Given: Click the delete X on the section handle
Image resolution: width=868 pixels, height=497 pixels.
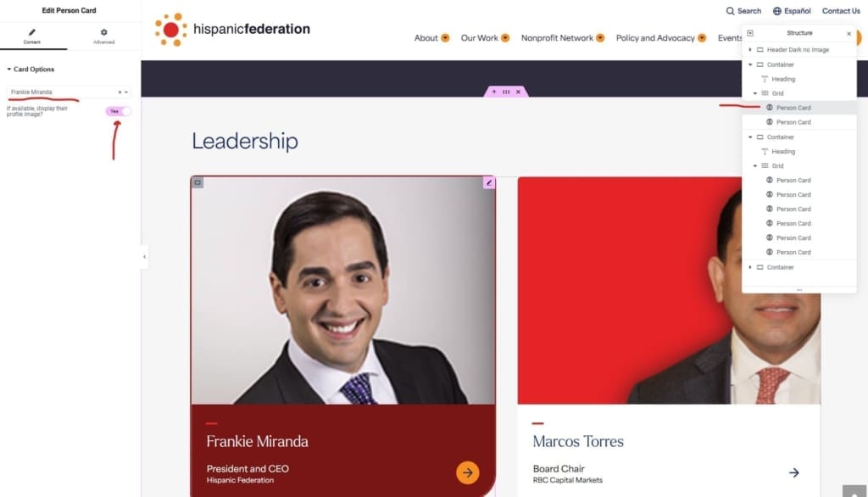Looking at the screenshot, I should coord(518,92).
